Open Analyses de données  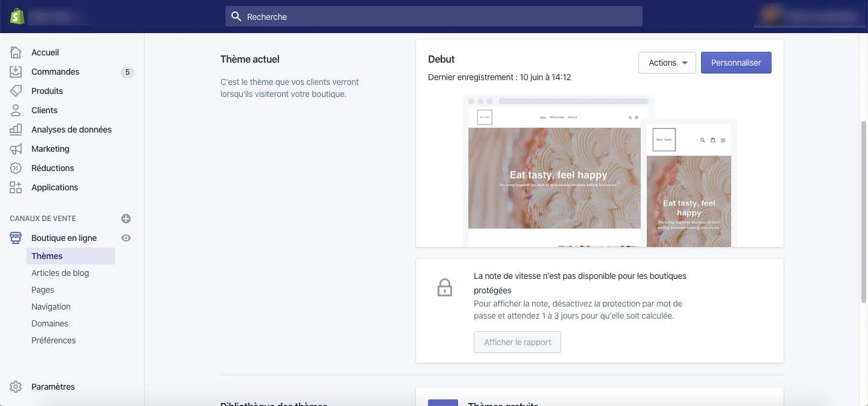point(72,130)
